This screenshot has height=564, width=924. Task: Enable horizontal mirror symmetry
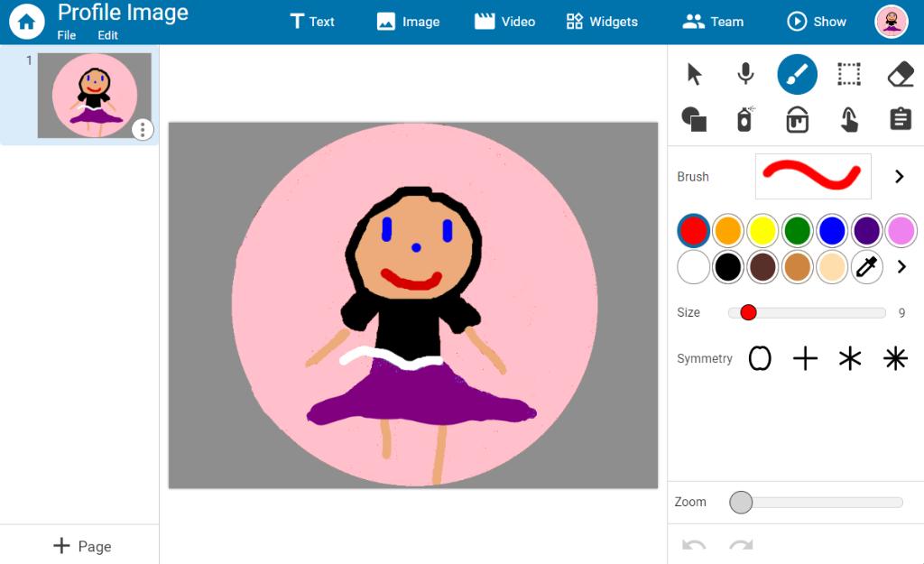click(x=804, y=358)
